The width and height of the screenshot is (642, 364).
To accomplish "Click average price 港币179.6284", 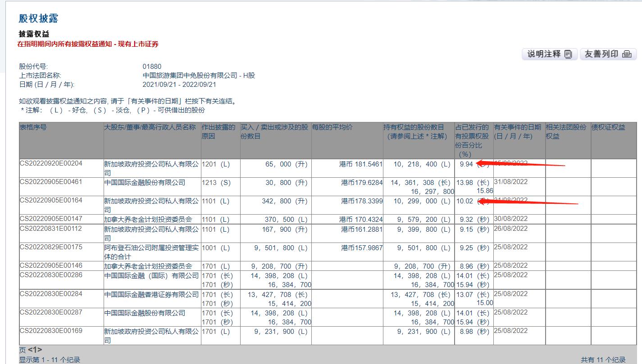I will coord(362,183).
